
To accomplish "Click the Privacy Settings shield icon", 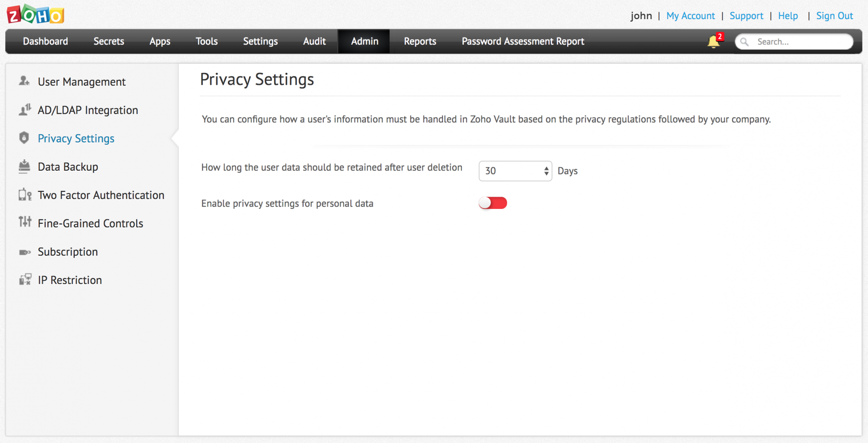I will click(24, 138).
